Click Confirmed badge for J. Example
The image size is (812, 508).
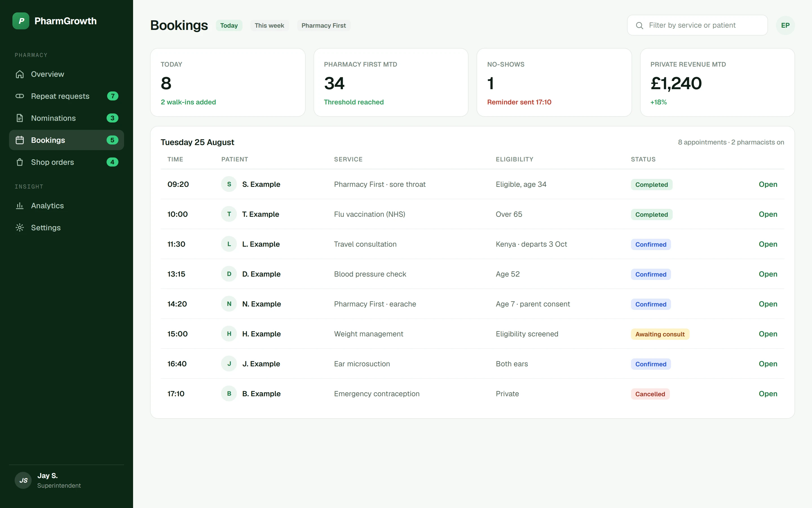(x=651, y=364)
